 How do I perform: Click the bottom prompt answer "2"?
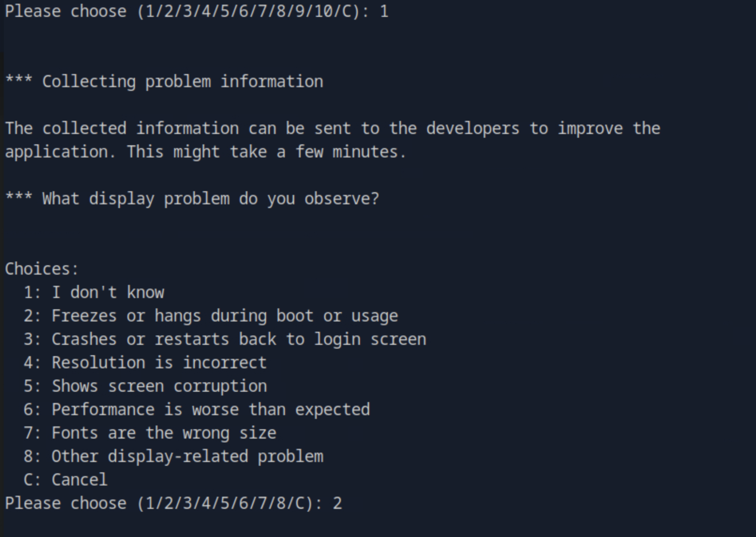pyautogui.click(x=337, y=503)
